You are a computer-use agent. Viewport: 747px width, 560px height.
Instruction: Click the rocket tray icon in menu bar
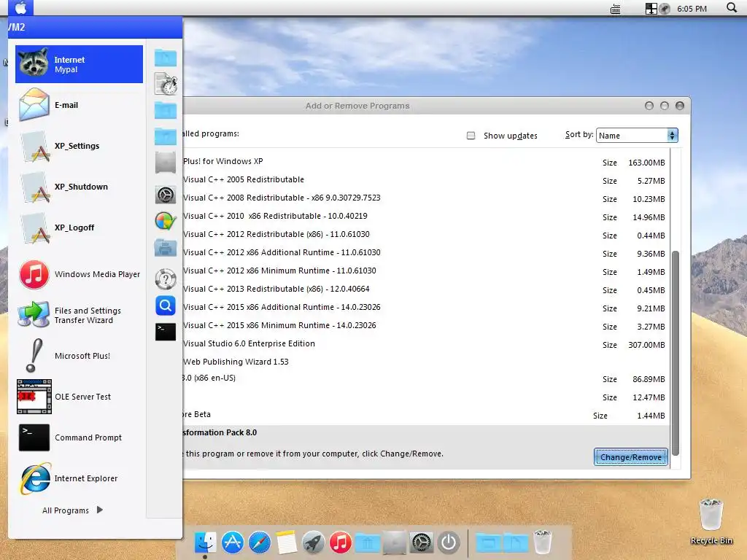[665, 9]
